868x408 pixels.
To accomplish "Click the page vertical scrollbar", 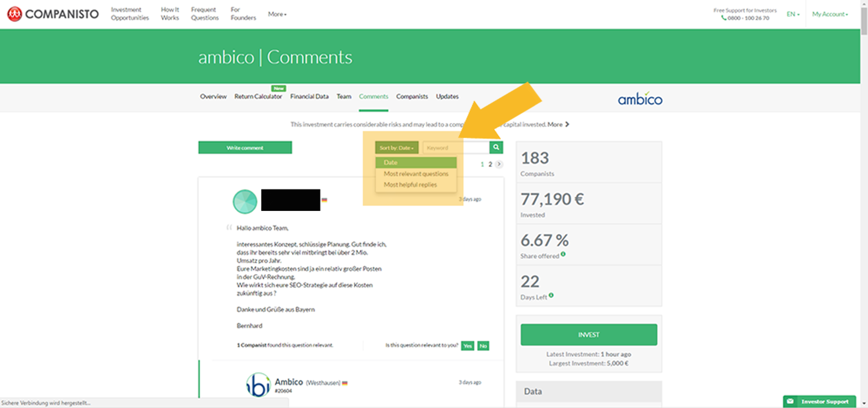I will point(864,22).
